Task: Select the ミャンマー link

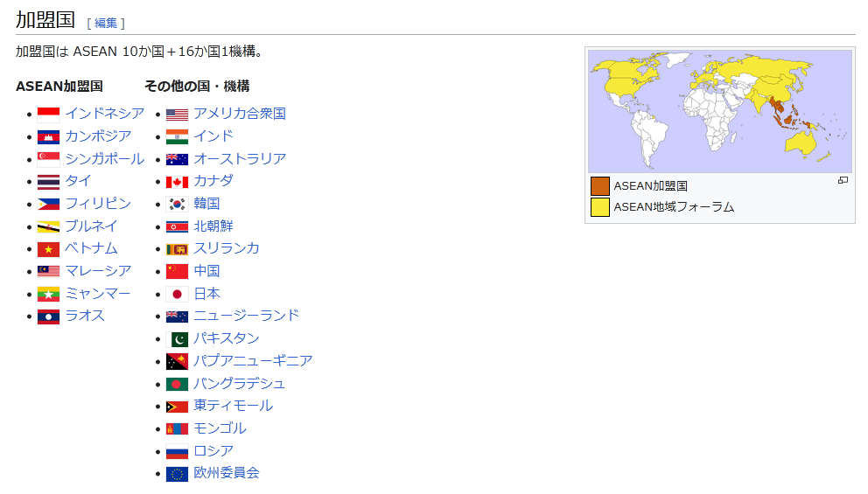Action: [98, 294]
